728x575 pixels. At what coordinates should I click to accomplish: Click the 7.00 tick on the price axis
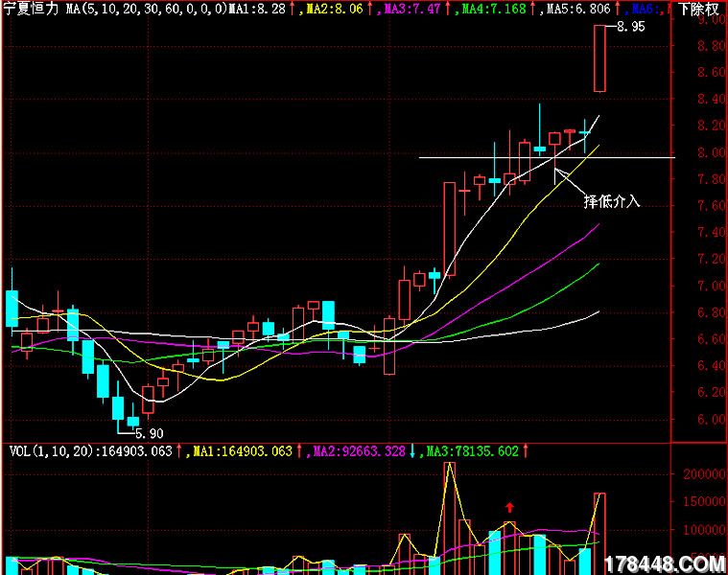point(712,286)
